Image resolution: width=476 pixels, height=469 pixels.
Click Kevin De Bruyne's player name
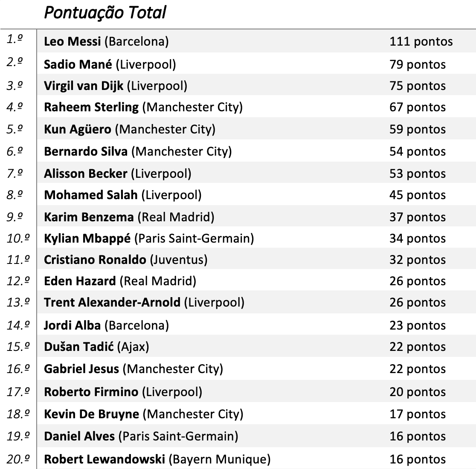pyautogui.click(x=91, y=414)
